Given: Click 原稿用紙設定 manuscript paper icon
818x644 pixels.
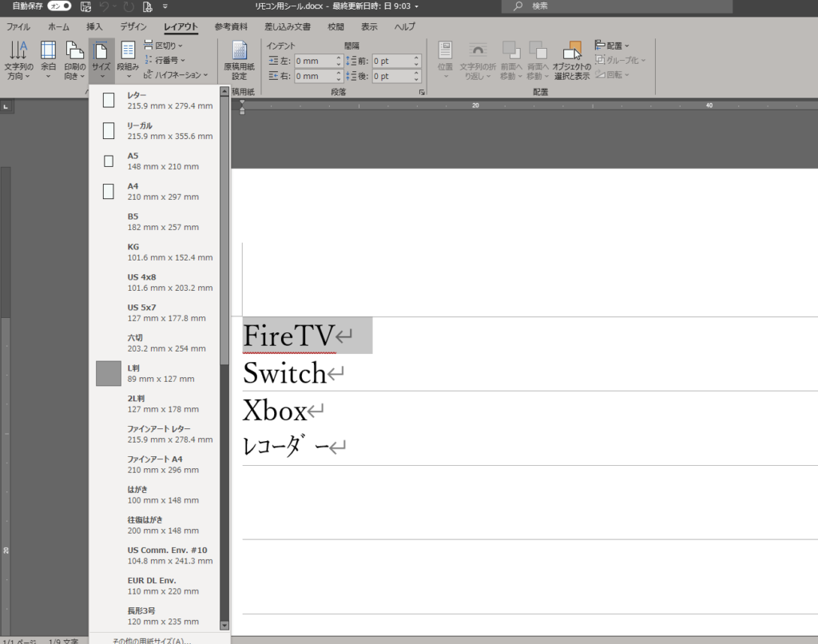Looking at the screenshot, I should coord(240,61).
